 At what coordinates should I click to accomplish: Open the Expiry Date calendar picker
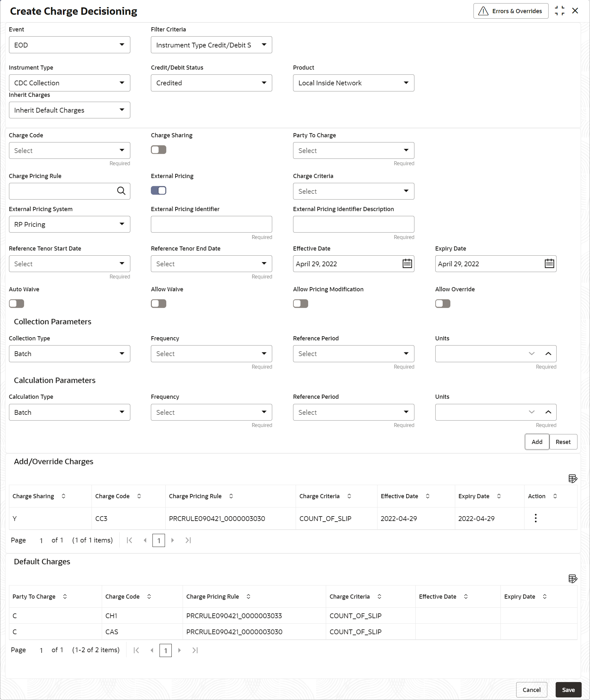[x=549, y=263]
